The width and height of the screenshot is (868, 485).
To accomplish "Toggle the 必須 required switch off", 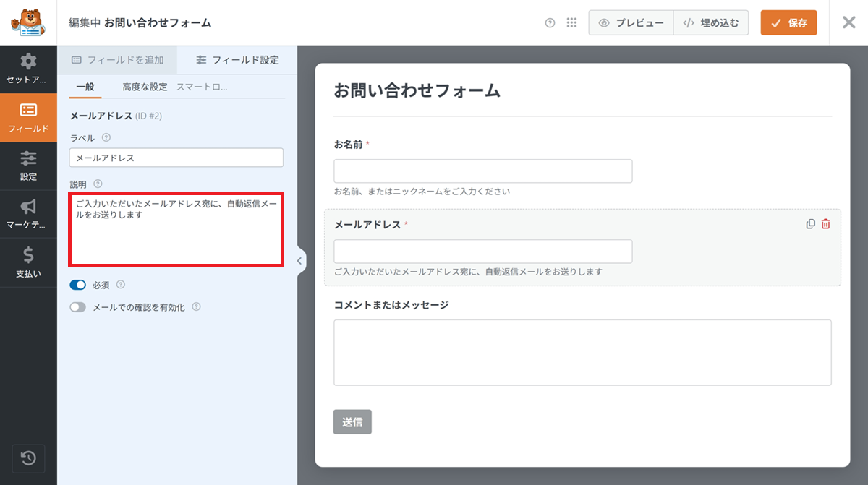I will 78,285.
